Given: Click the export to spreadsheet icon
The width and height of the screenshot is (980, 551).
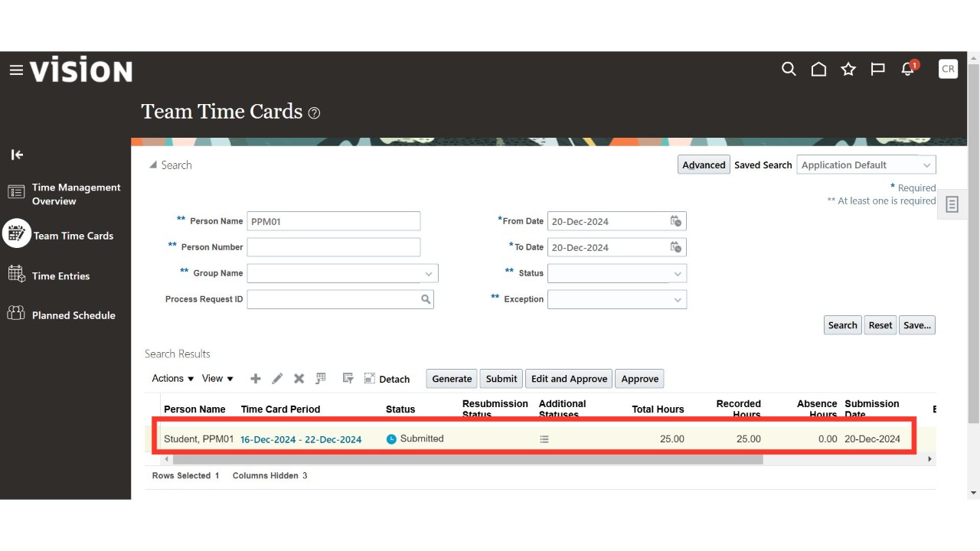Looking at the screenshot, I should (x=321, y=378).
